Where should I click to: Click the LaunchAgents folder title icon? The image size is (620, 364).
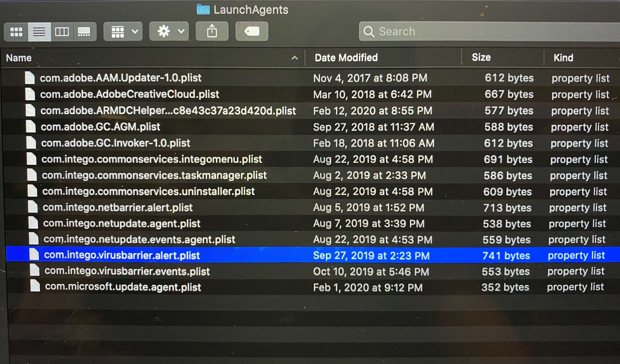tap(203, 10)
